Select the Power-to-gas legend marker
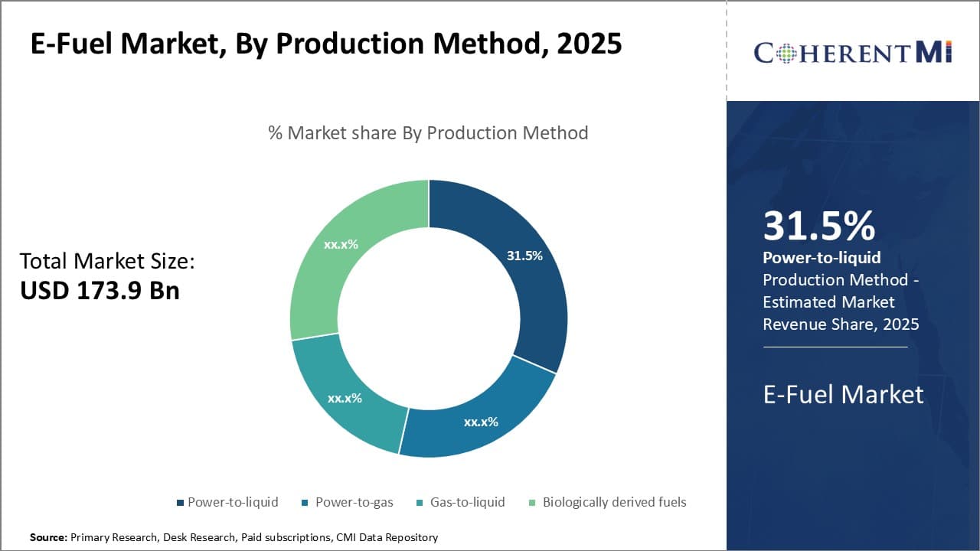Screen dimensions: 980x551 coord(306,502)
